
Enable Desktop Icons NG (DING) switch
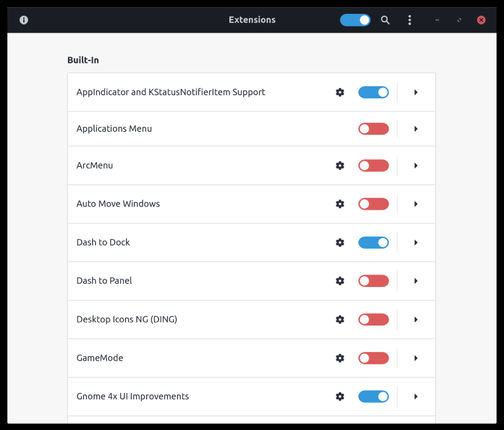[x=374, y=319]
